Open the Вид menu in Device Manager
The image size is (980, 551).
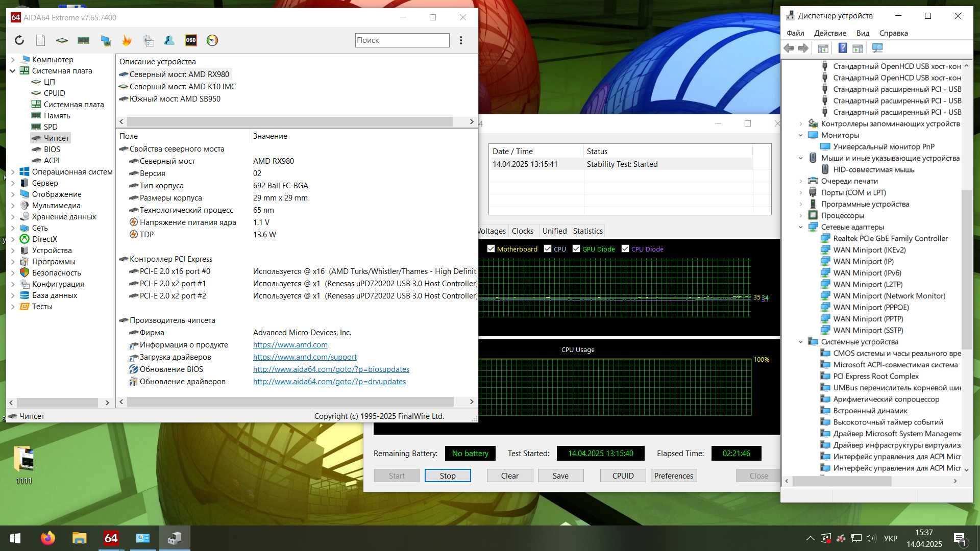863,33
